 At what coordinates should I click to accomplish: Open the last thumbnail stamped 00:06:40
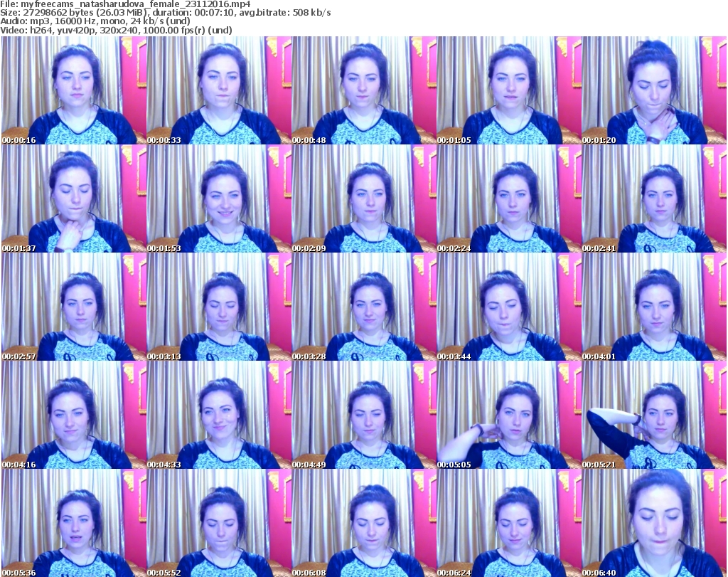coord(654,523)
